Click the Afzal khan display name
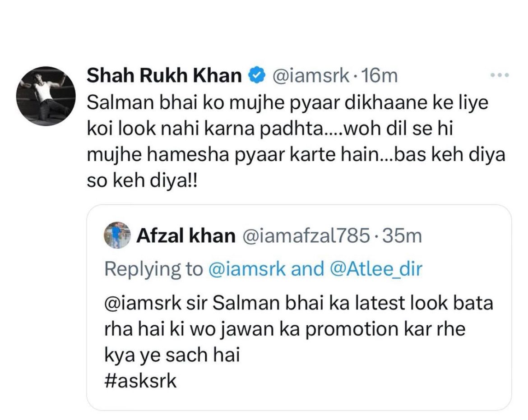Viewport: 528px width, 420px height. tap(185, 236)
